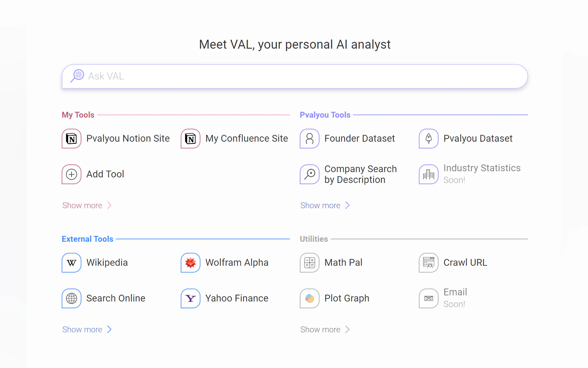Open Company Search by Description icon
This screenshot has height=368, width=588.
pyautogui.click(x=309, y=174)
